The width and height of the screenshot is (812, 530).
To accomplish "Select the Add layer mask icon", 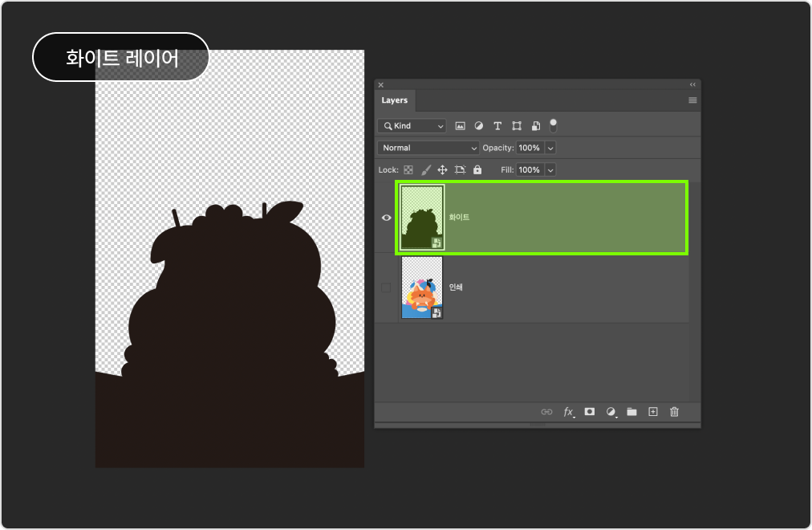I will point(589,411).
